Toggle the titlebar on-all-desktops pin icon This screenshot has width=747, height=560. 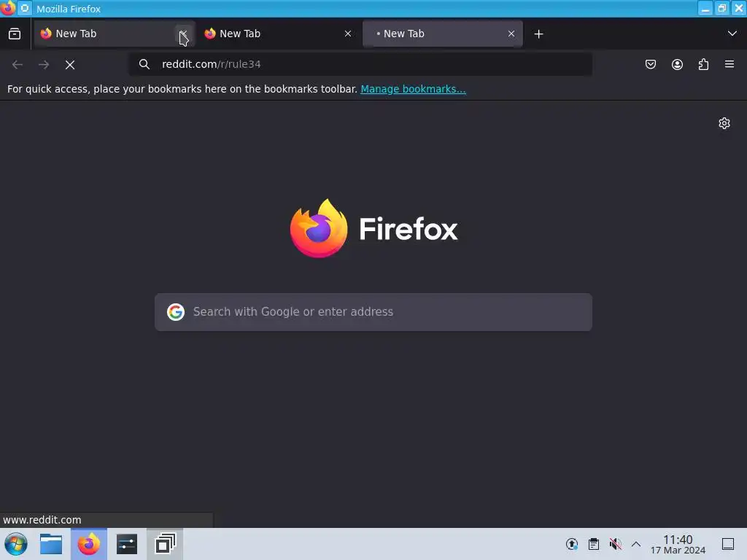pos(25,8)
